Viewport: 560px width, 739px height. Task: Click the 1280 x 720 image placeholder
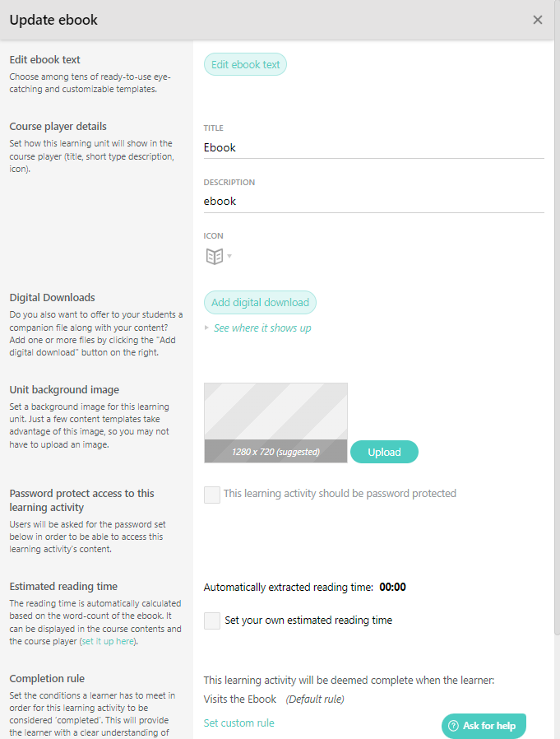tap(275, 422)
